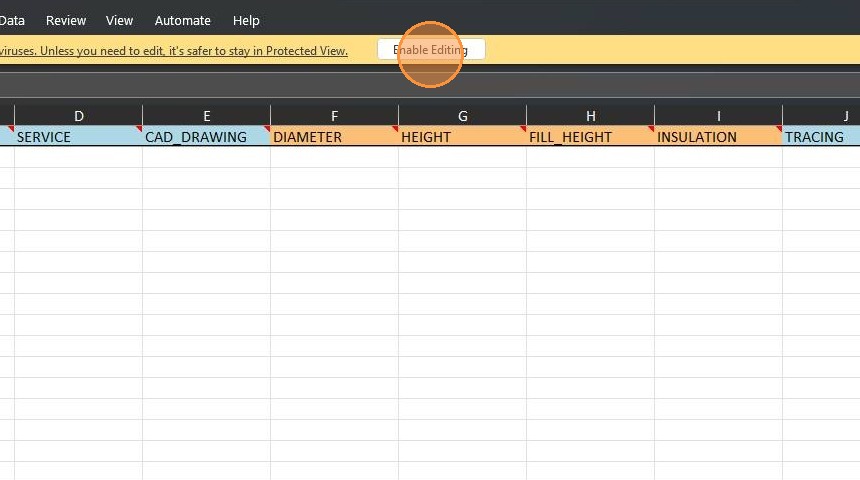Click the Enable Editing button
This screenshot has height=480, width=860.
click(x=431, y=50)
